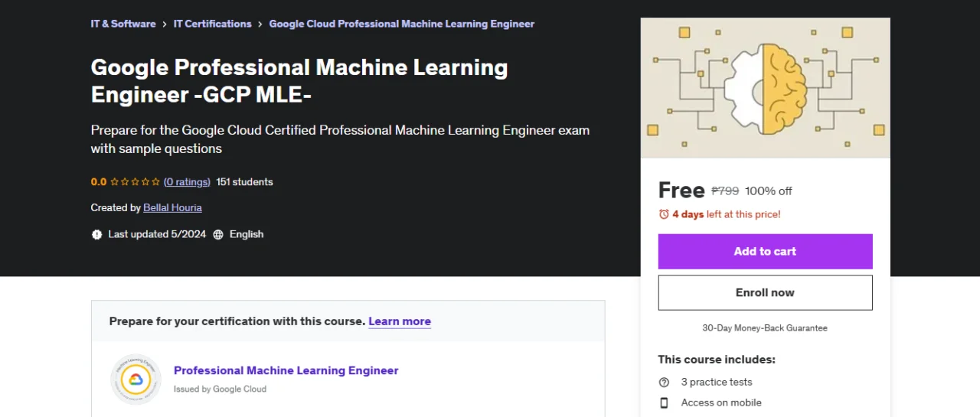This screenshot has height=417, width=980.
Task: Click the mobile phone access icon
Action: click(664, 402)
